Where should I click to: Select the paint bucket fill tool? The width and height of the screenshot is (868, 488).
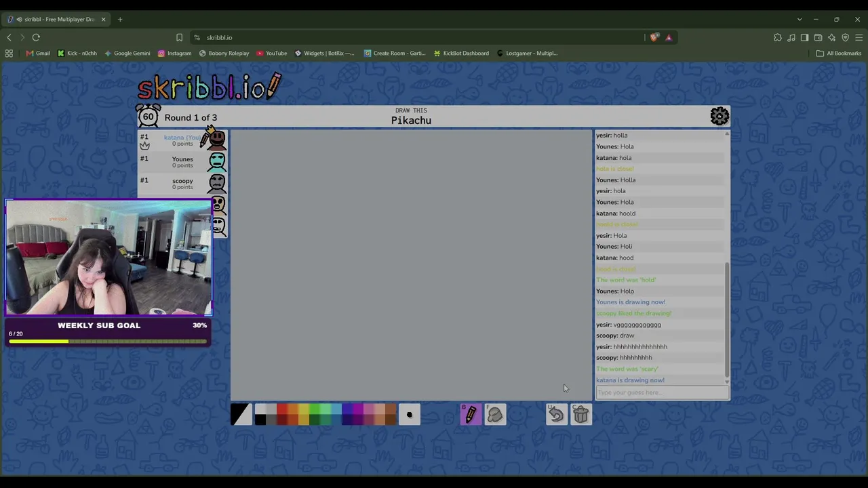(495, 414)
